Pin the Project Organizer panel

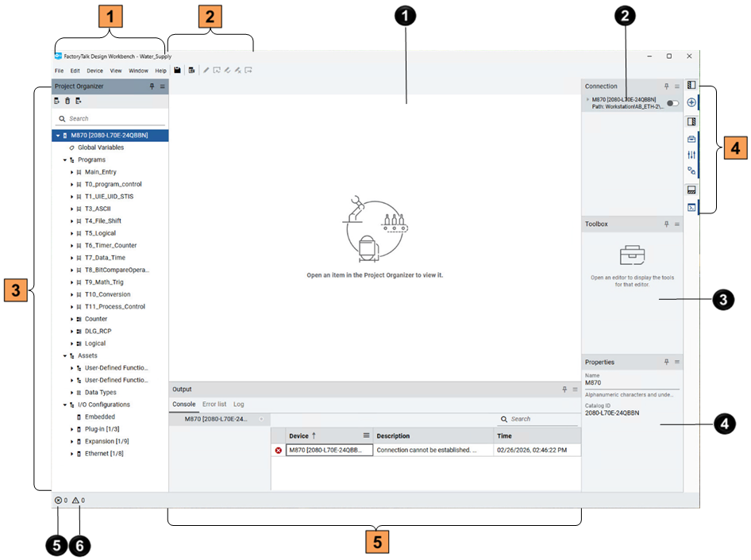coord(152,86)
